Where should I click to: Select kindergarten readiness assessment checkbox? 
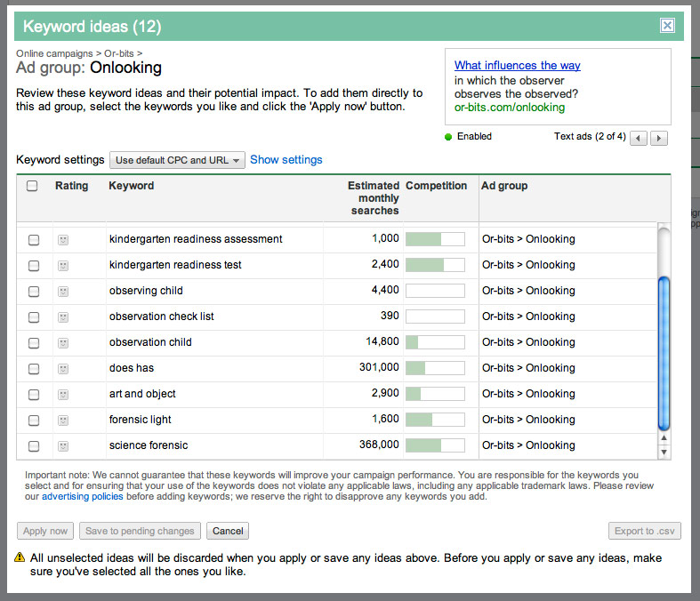pos(34,240)
